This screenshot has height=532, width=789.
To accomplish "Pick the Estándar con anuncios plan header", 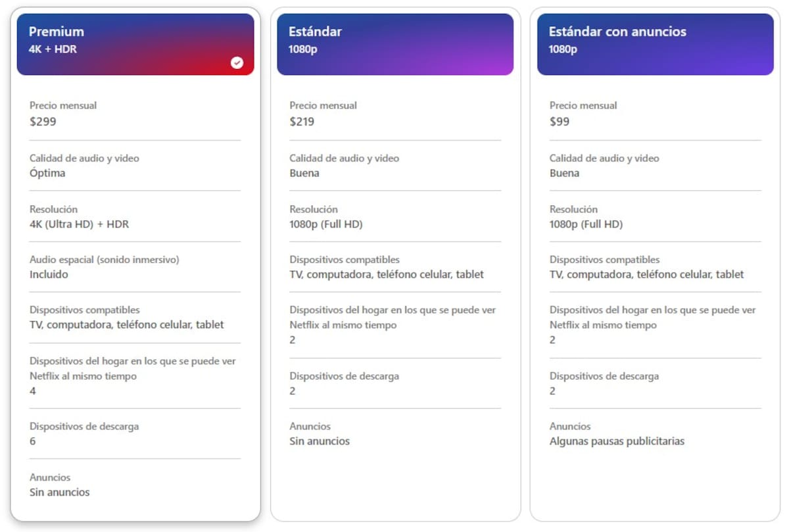I will click(x=655, y=45).
